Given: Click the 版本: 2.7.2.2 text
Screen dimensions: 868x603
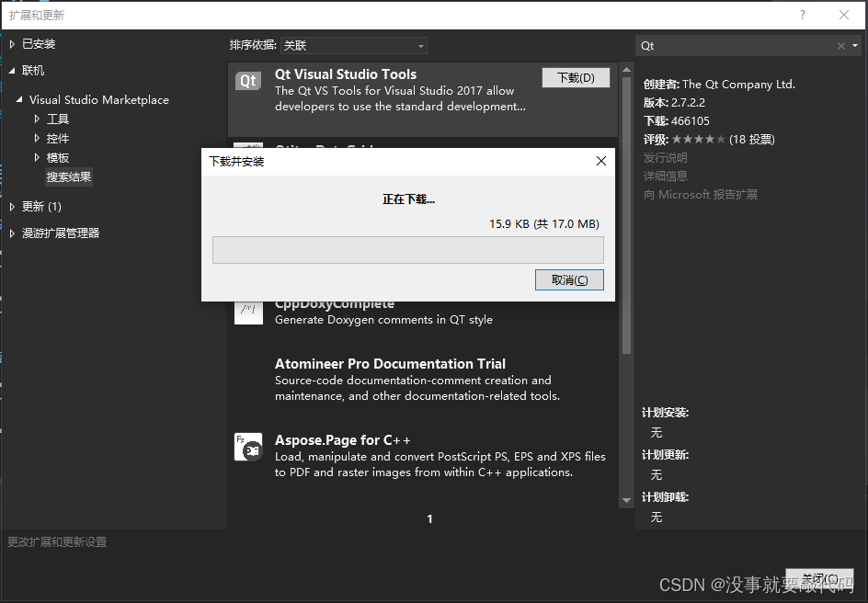Looking at the screenshot, I should [674, 102].
